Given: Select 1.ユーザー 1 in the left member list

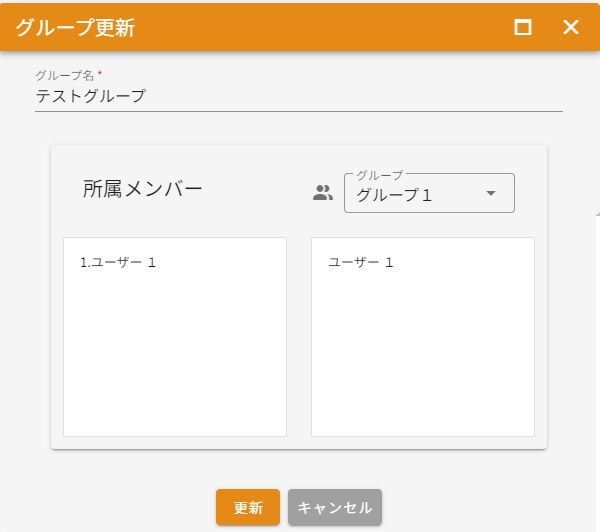Looking at the screenshot, I should point(118,262).
